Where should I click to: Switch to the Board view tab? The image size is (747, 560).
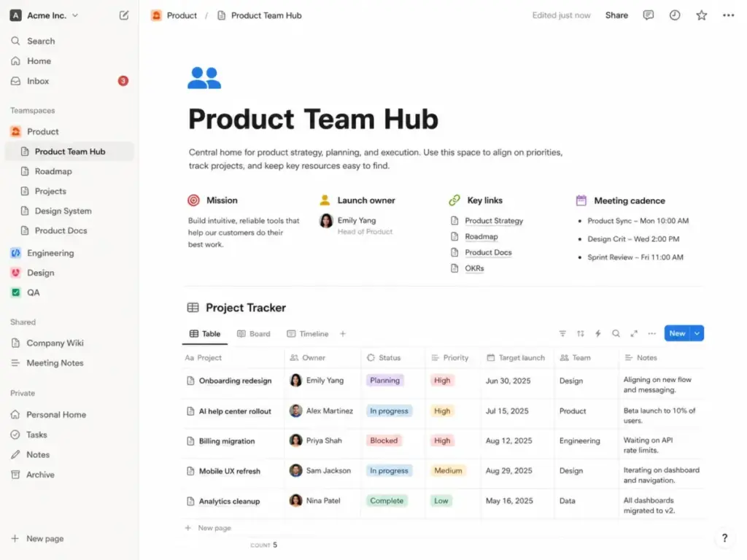point(254,334)
